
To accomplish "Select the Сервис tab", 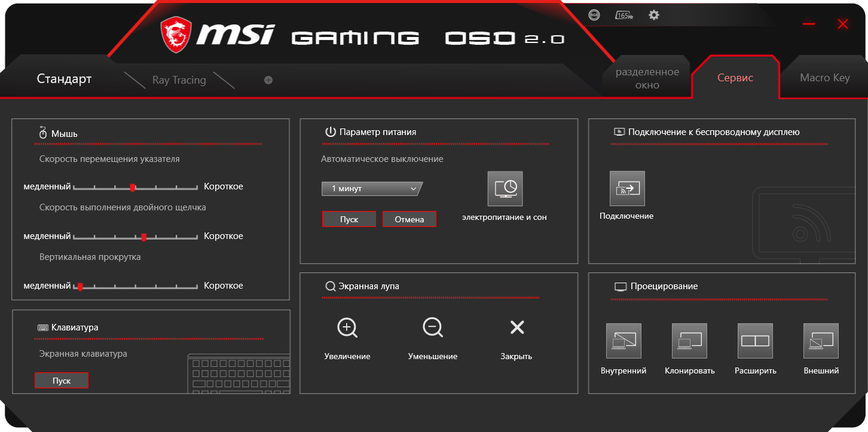I will tap(735, 78).
